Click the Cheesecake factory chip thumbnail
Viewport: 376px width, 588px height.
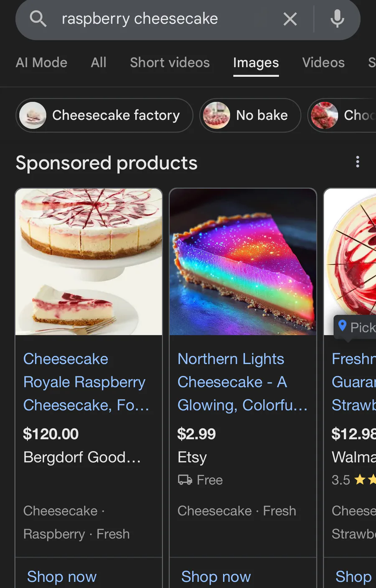(x=33, y=115)
